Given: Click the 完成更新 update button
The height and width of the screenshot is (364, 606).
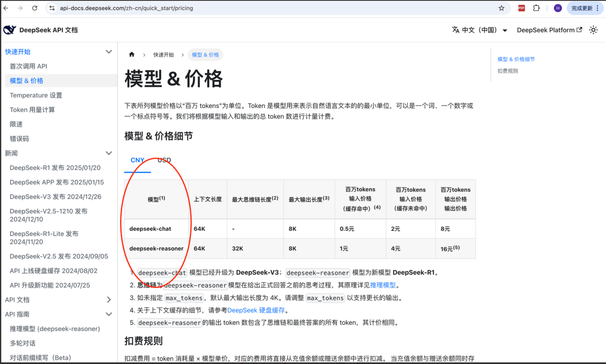Looking at the screenshot, I should coord(585,8).
